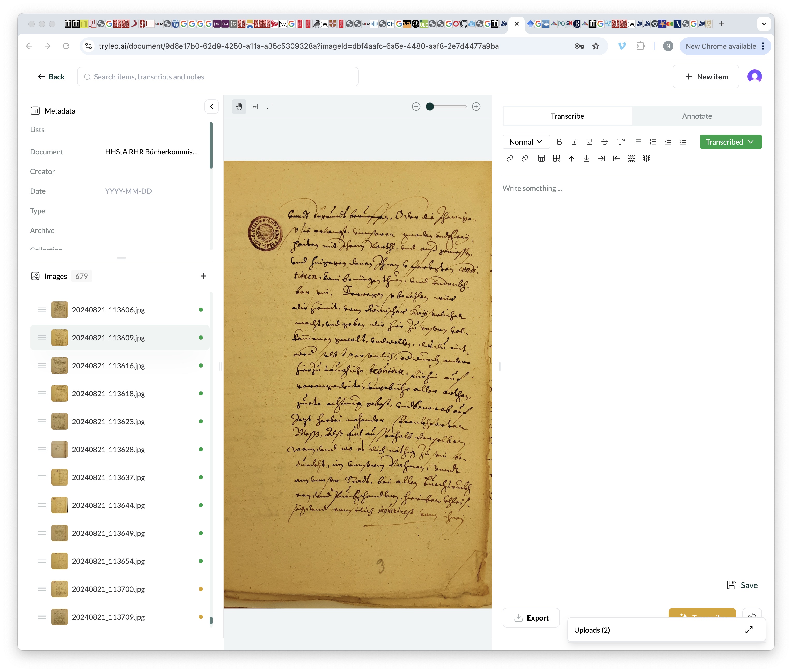Switch to the Transcribe tab
Viewport: 792px width, 672px height.
pos(567,116)
